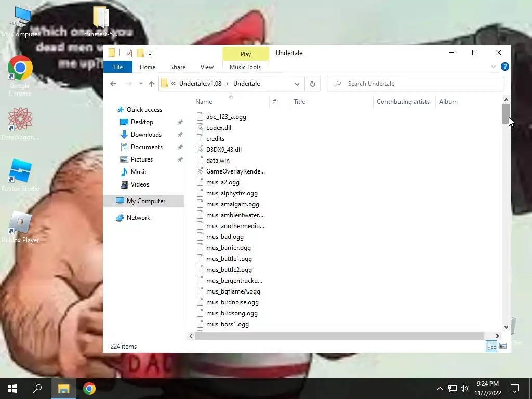The image size is (532, 399).
Task: Open Desktop in the navigation pane
Action: 142,122
